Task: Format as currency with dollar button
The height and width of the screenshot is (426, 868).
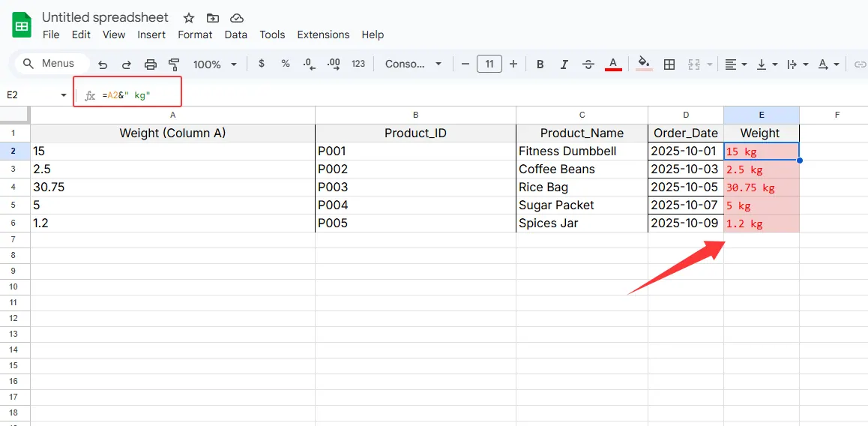Action: (261, 64)
